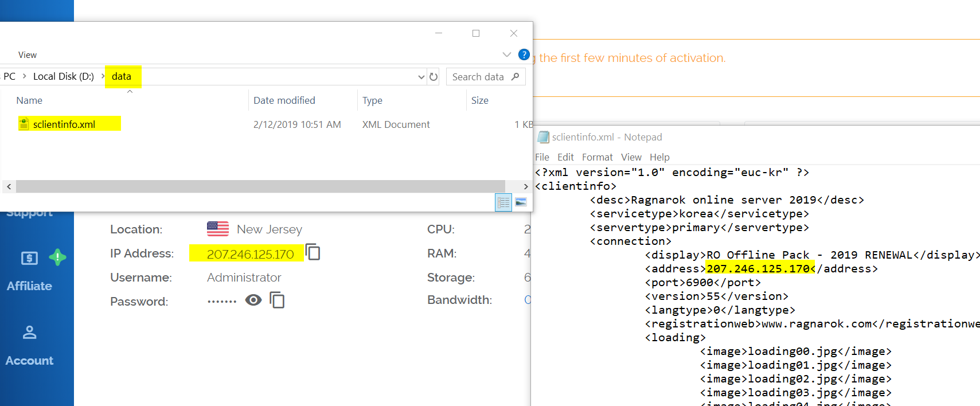Click the display RO Offline Pack line

click(x=812, y=255)
